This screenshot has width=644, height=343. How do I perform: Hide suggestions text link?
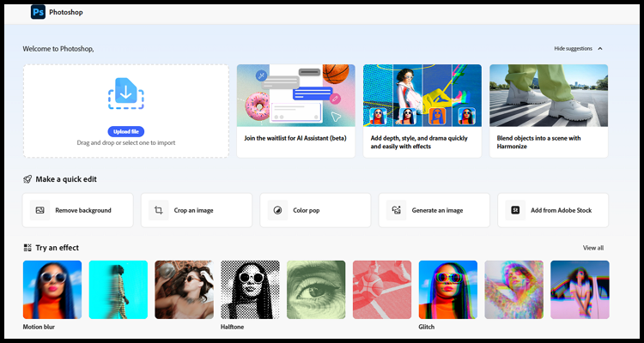(573, 49)
